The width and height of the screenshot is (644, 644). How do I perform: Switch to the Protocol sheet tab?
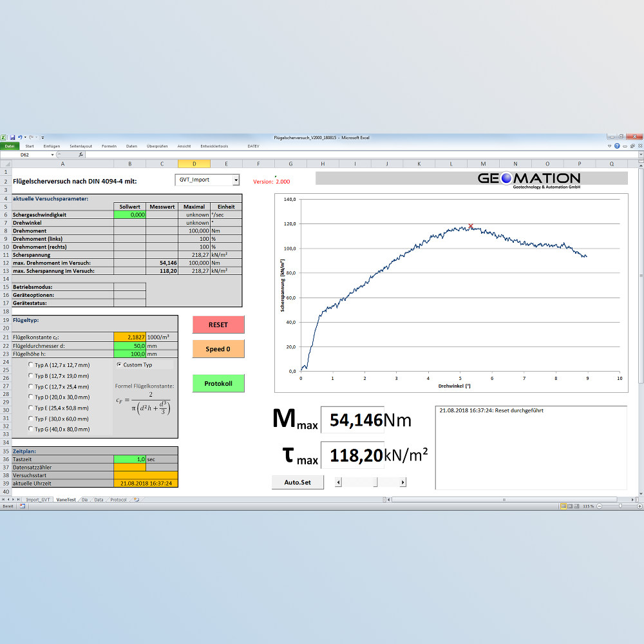point(118,500)
